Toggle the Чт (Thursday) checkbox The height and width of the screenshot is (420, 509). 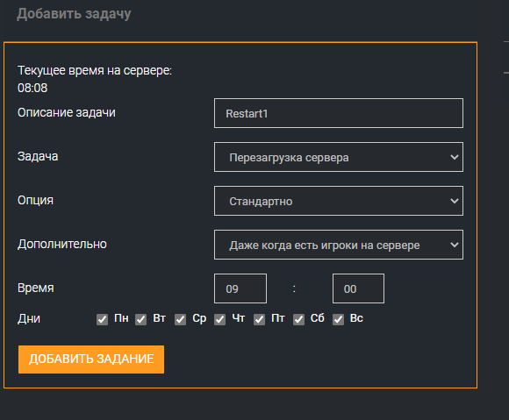coord(219,319)
